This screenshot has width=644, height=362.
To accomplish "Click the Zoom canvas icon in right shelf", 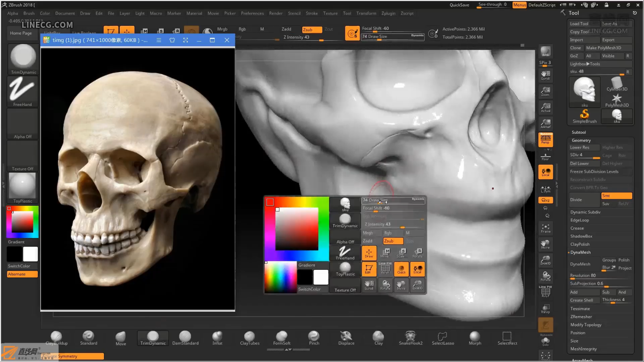I will pos(545,91).
